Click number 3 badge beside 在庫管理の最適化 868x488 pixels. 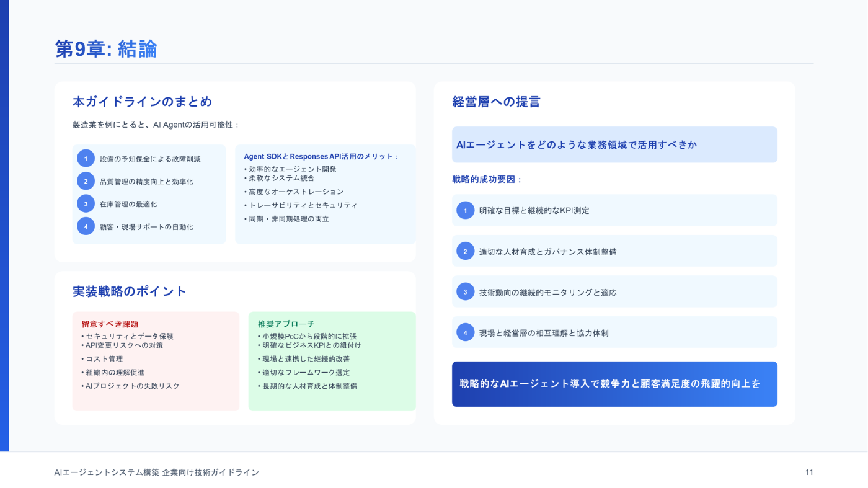coord(86,203)
